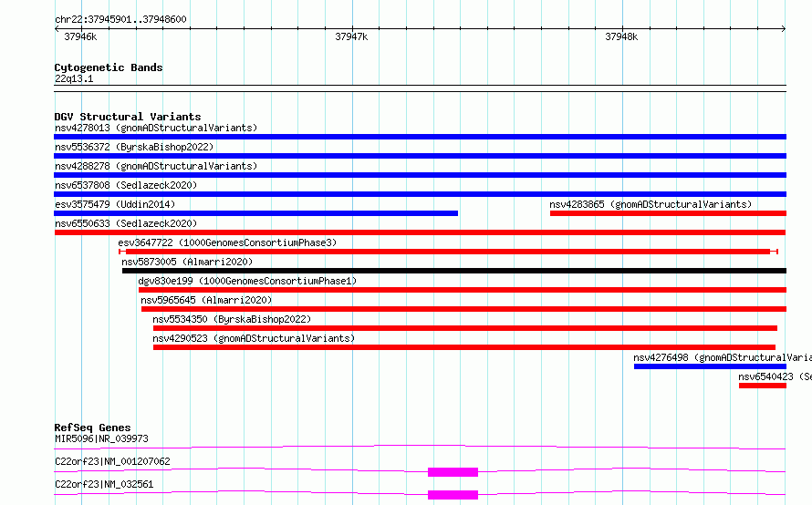Click the ruler's left arrowhead

pyautogui.click(x=57, y=29)
